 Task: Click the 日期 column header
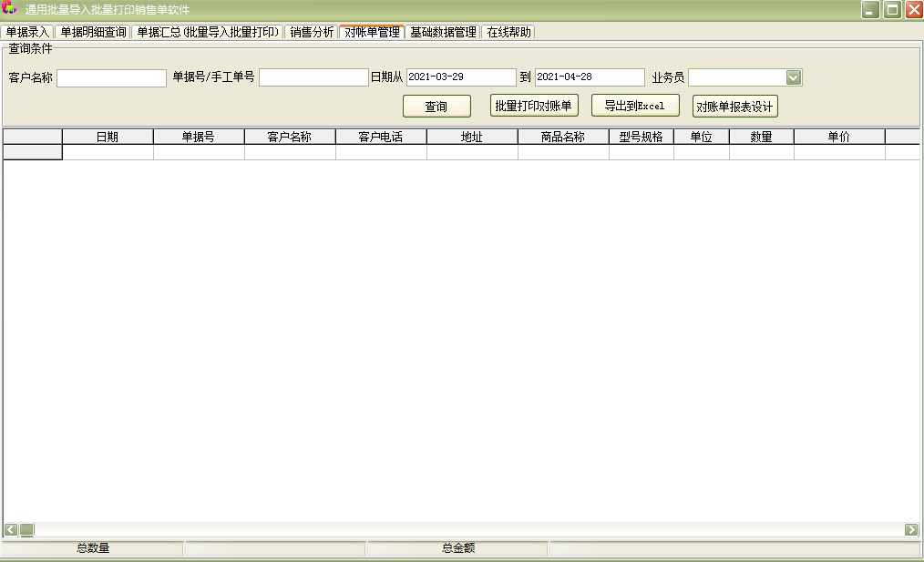point(108,137)
